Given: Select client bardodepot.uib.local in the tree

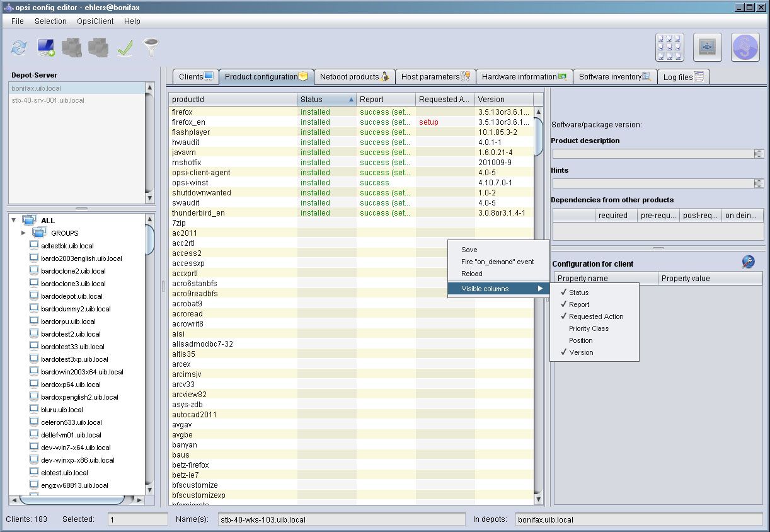Looking at the screenshot, I should click(71, 296).
